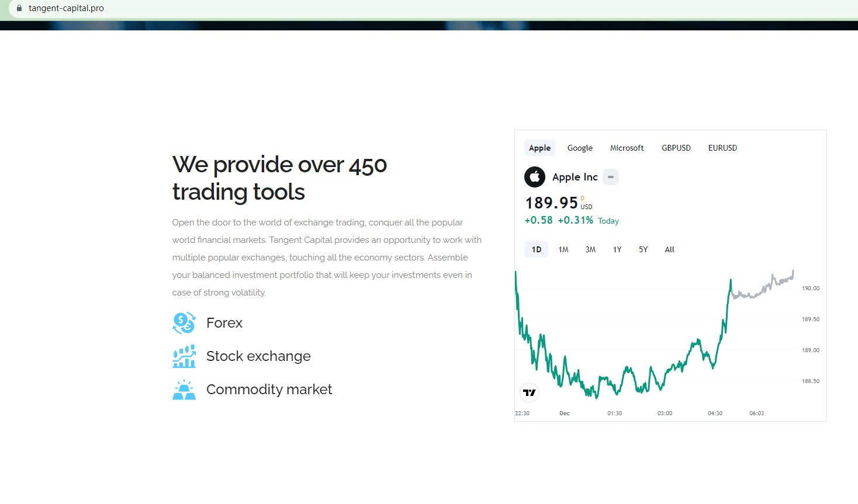858x504 pixels.
Task: Select the Apple symbol tab
Action: coord(539,148)
